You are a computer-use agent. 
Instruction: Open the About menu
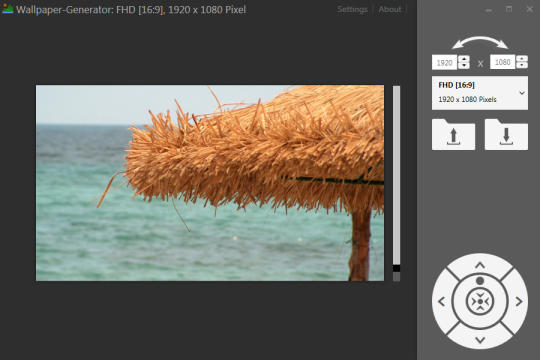390,9
